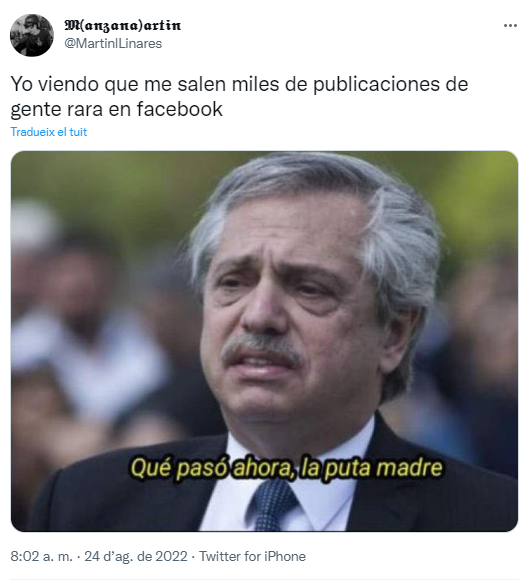Enlarge the attached meme photo
Image resolution: width=532 pixels, height=584 pixels.
(265, 341)
